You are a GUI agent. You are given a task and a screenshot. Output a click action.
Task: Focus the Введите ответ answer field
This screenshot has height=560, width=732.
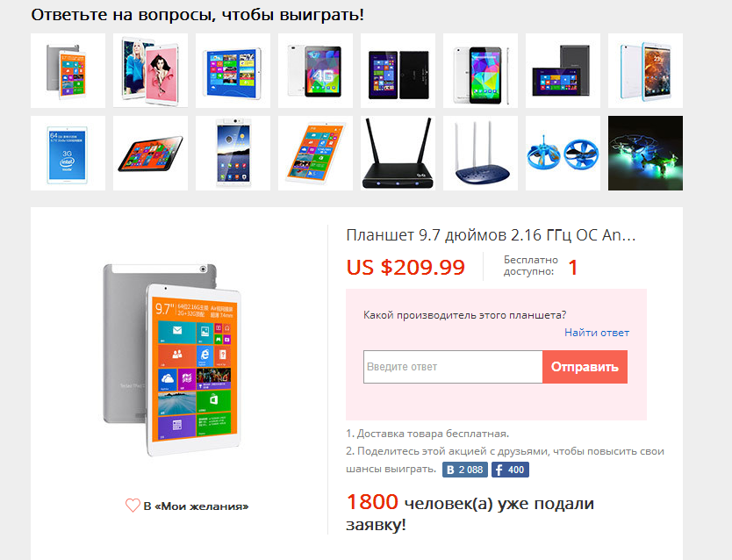(x=453, y=367)
